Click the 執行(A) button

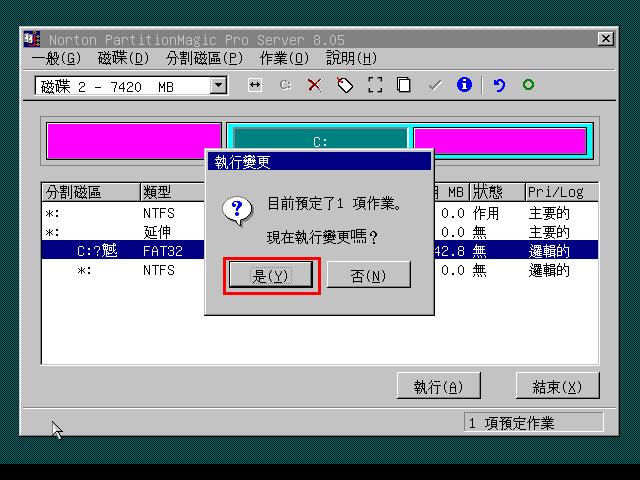pyautogui.click(x=438, y=386)
